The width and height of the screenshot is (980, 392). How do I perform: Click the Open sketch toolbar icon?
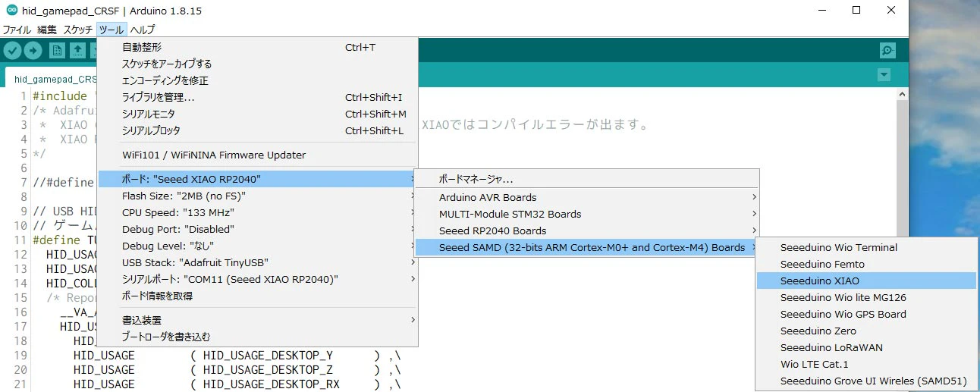click(x=77, y=51)
